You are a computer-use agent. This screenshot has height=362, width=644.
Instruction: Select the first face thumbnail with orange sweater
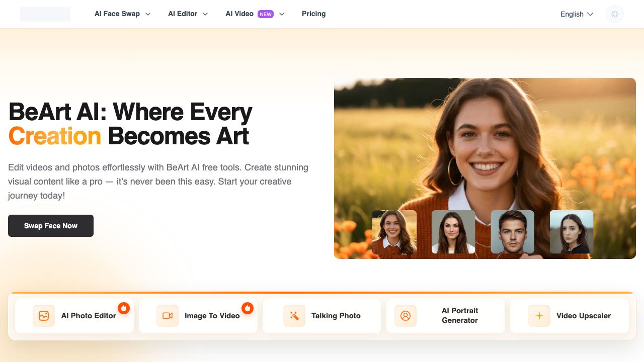point(394,232)
